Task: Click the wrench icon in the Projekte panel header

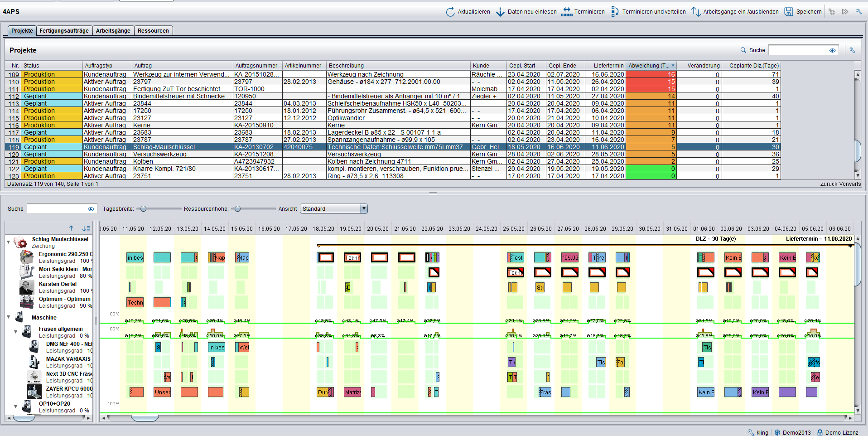Action: tap(852, 50)
